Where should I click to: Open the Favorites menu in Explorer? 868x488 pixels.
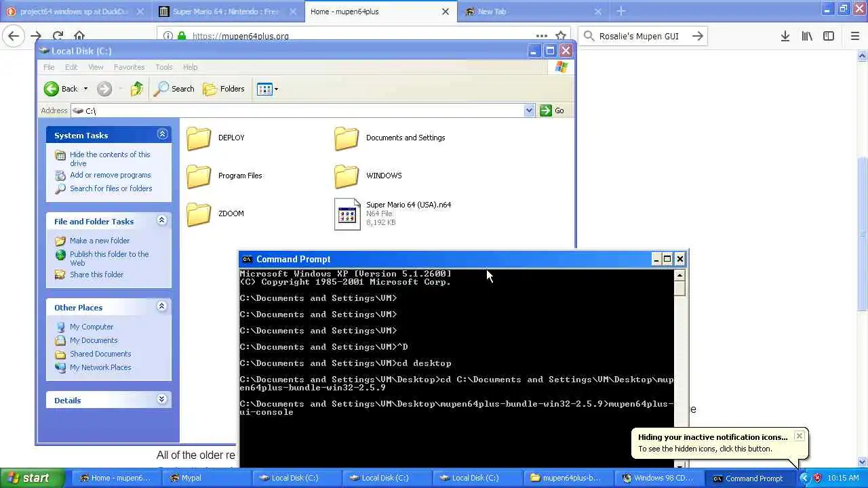point(129,67)
